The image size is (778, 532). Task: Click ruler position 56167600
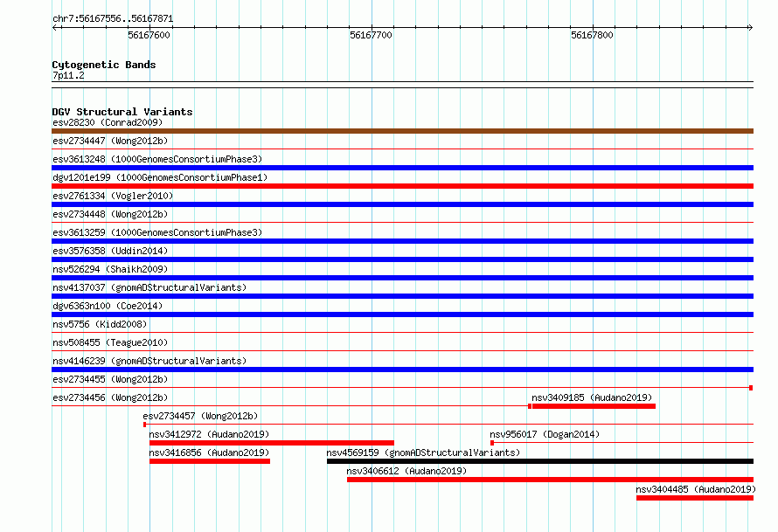149,35
